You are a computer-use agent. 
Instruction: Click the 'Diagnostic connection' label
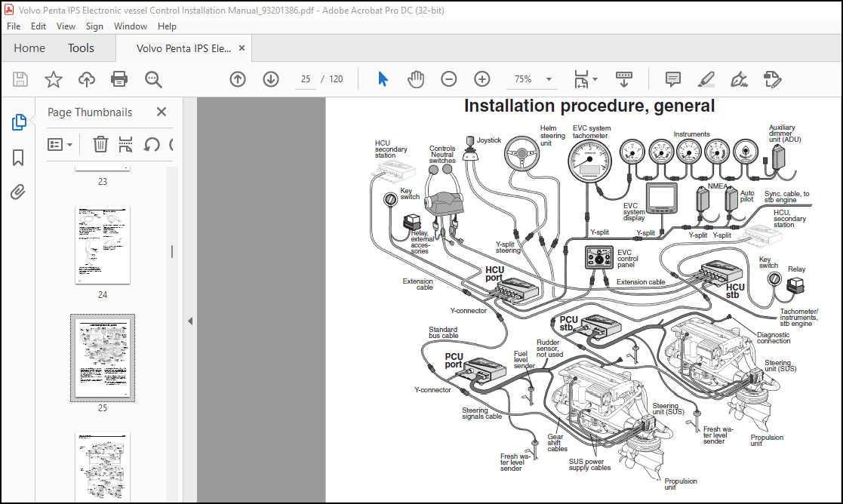click(773, 338)
